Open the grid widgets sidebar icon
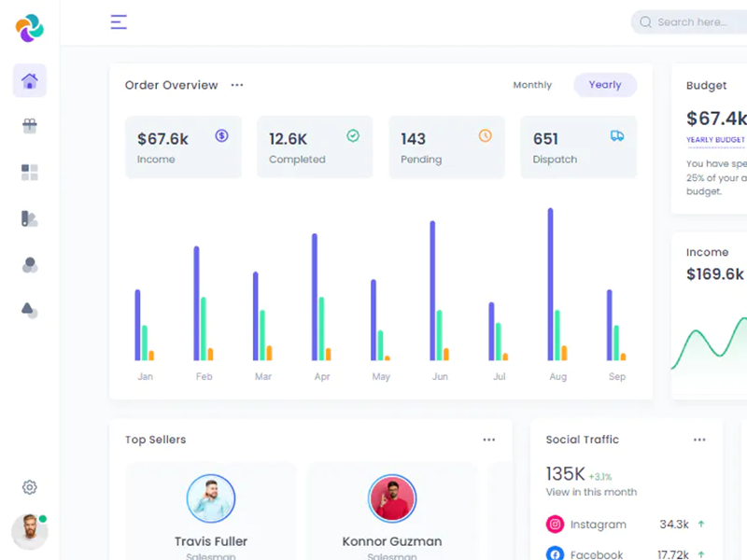Viewport: 747px width, 560px height. coord(30,173)
